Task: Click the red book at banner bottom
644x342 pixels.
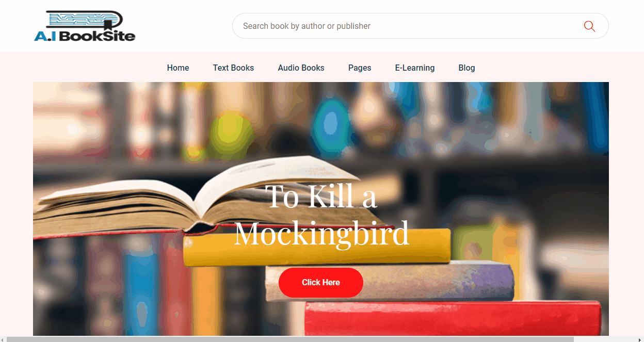Action: (453, 319)
